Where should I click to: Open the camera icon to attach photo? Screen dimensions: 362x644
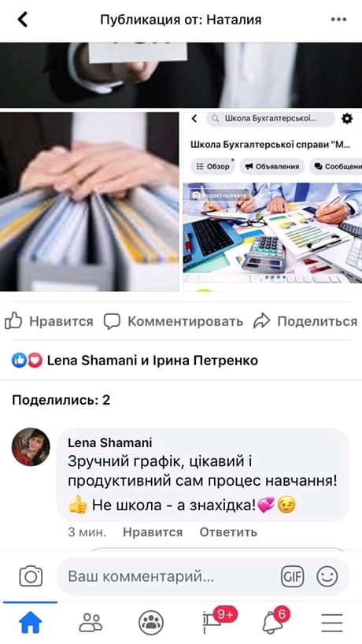(31, 576)
